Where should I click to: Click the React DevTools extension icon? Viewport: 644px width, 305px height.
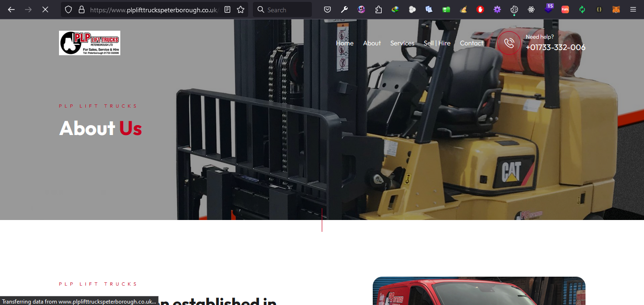(531, 9)
